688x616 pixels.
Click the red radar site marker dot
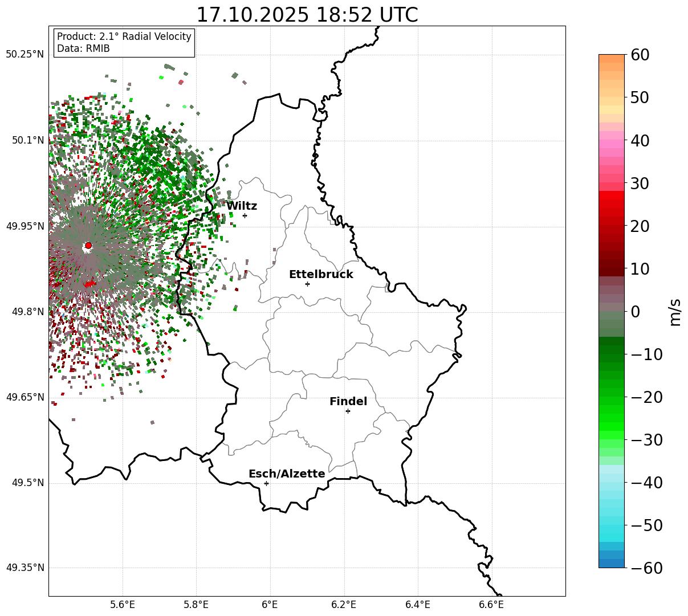point(88,246)
